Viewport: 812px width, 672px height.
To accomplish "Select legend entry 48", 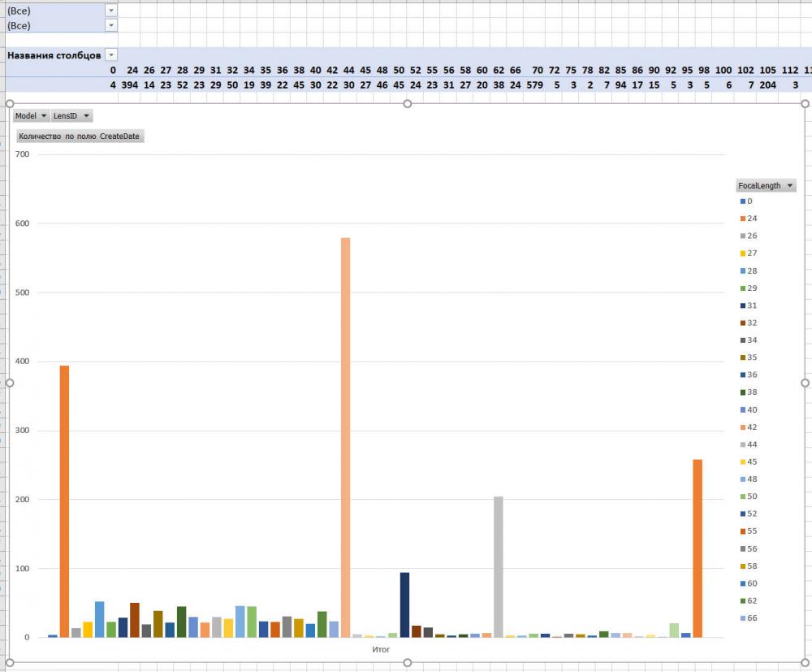I will point(749,479).
